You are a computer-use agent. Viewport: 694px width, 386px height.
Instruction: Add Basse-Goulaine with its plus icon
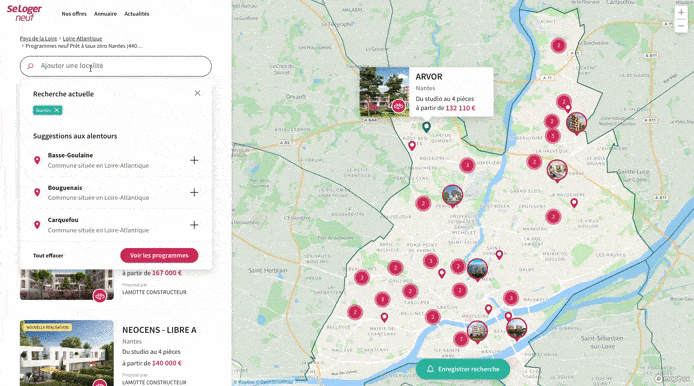coord(194,160)
